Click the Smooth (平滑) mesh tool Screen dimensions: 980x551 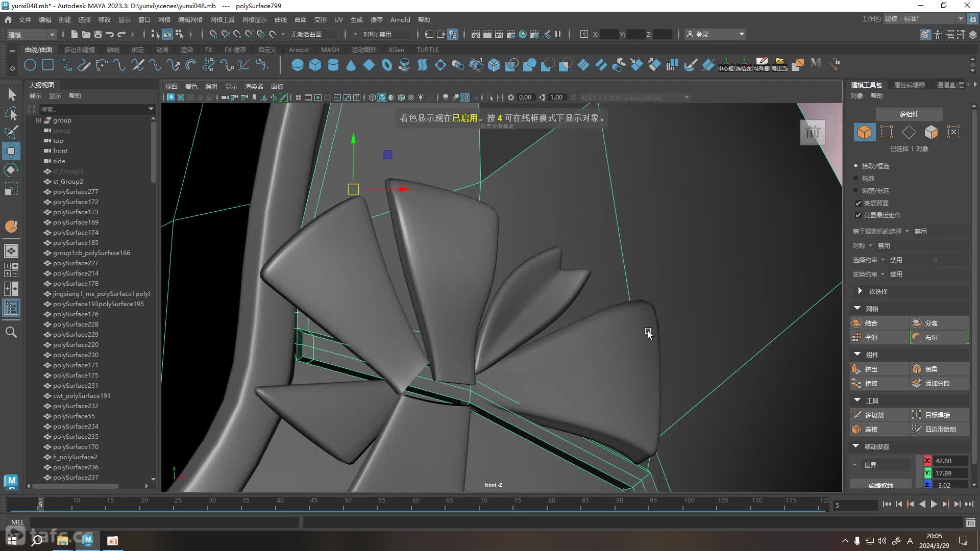[x=879, y=337]
